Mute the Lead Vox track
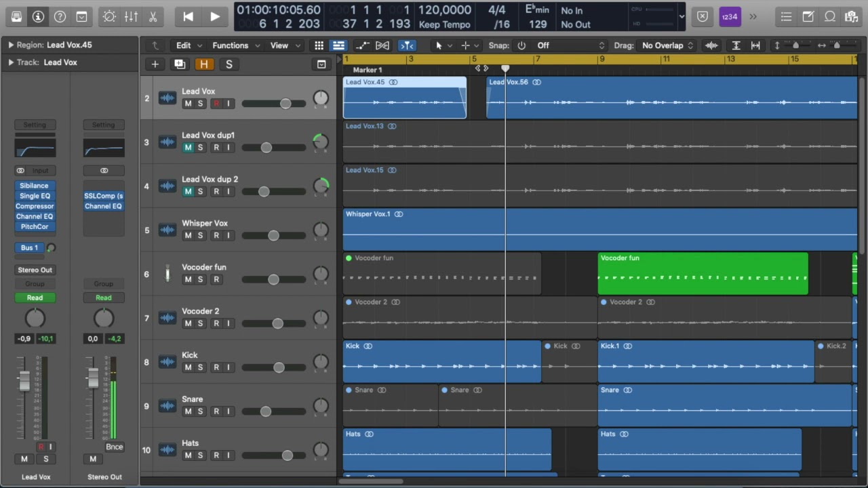This screenshot has width=868, height=488. click(188, 104)
